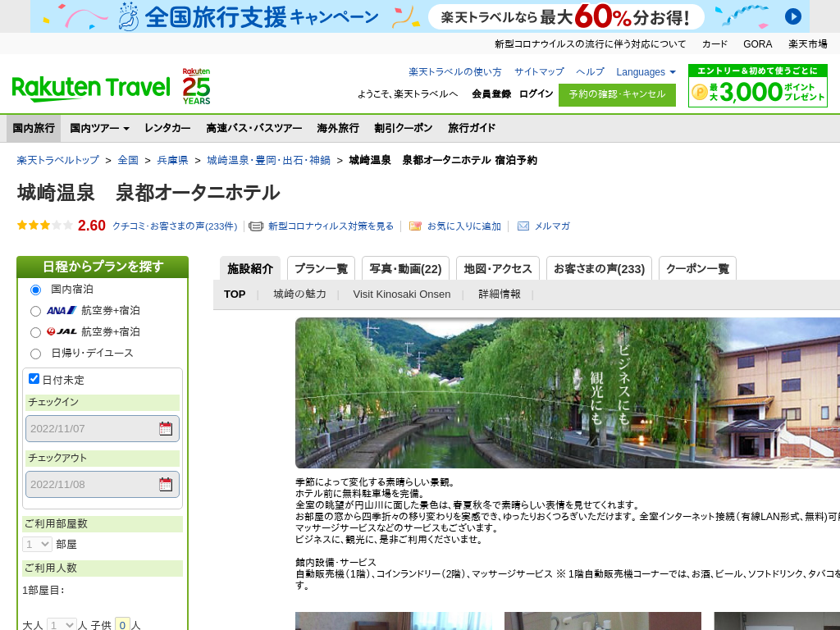
Task: Select the 国内宿泊 radio button
Action: click(x=35, y=290)
